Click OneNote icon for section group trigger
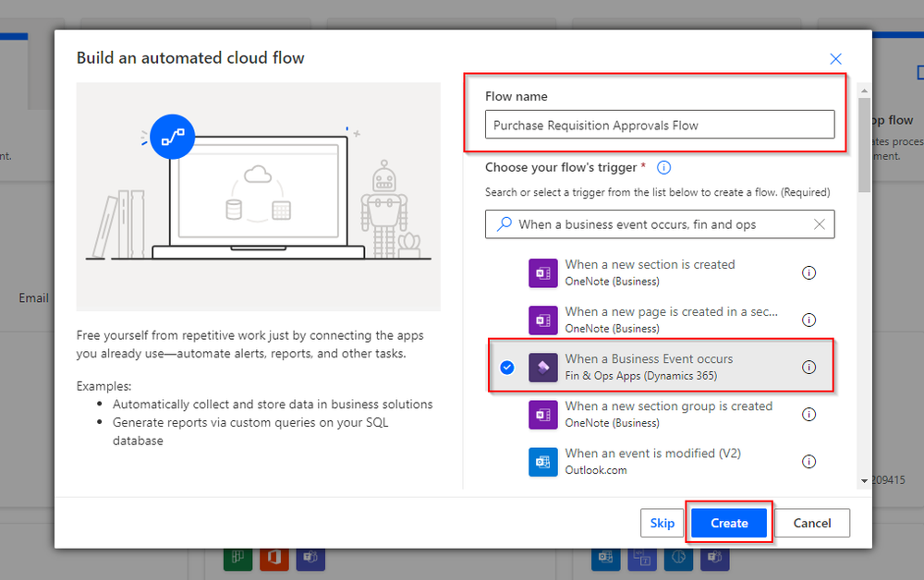Image resolution: width=924 pixels, height=580 pixels. pos(542,415)
